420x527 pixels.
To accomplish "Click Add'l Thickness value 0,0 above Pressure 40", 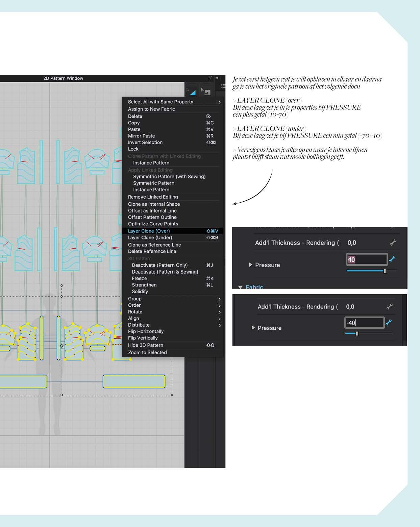I will click(x=352, y=243).
